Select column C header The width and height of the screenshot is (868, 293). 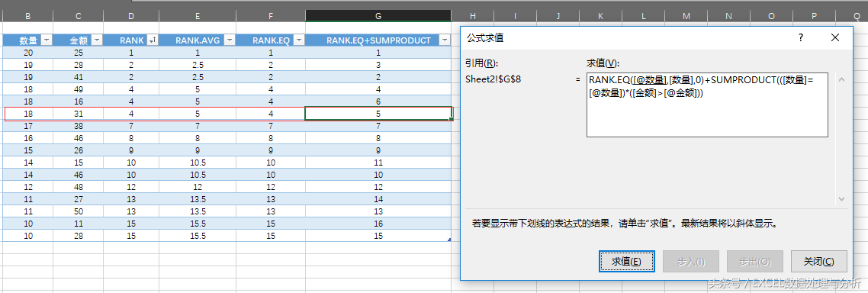coord(78,17)
